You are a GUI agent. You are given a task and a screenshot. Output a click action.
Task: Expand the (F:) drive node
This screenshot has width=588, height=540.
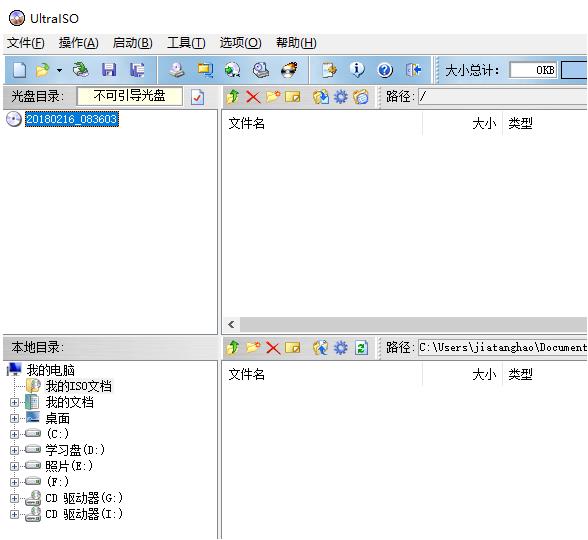tap(14, 482)
